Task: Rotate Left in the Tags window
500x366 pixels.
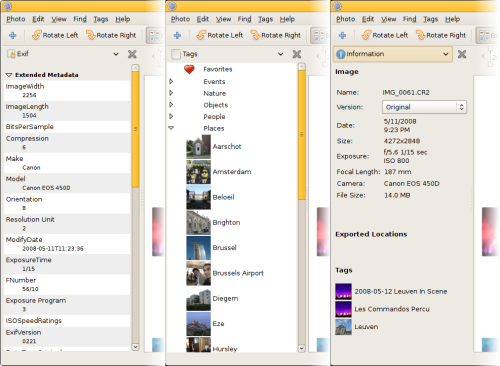Action: (220, 35)
